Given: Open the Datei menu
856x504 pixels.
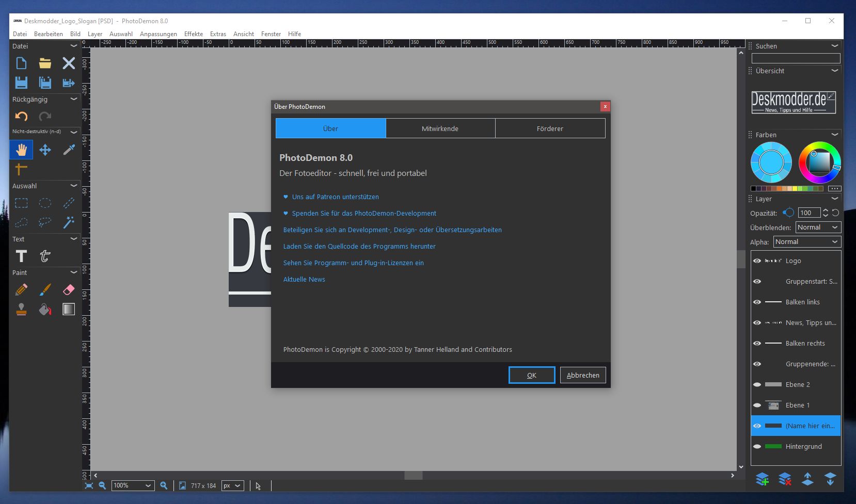Looking at the screenshot, I should 20,34.
